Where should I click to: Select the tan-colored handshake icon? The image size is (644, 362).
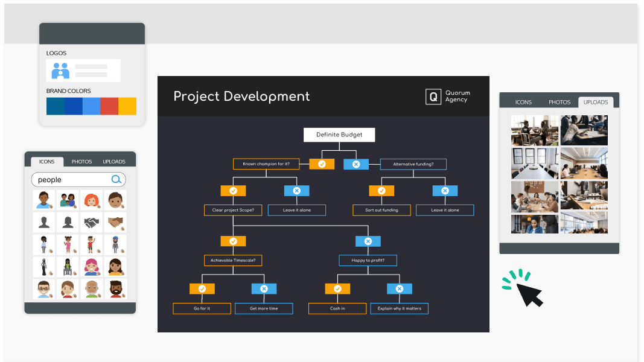pos(115,222)
